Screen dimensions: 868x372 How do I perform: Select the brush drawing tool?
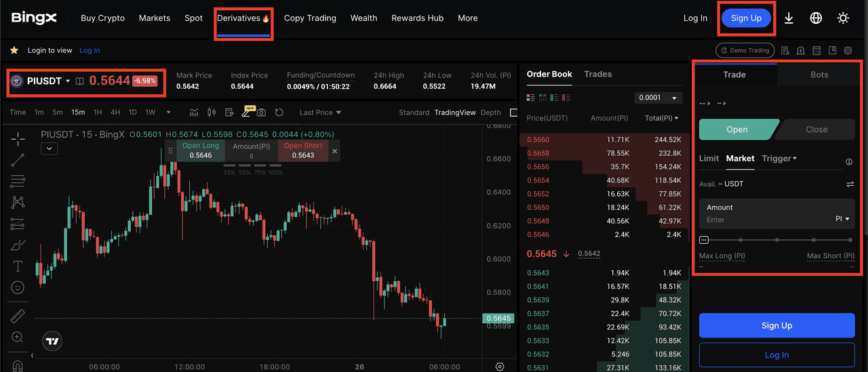18,245
